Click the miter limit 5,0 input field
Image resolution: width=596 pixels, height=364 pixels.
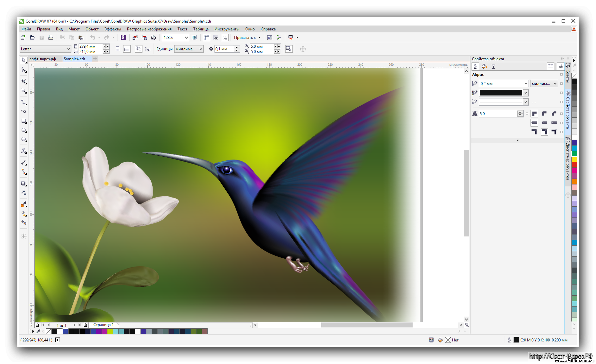pyautogui.click(x=498, y=114)
